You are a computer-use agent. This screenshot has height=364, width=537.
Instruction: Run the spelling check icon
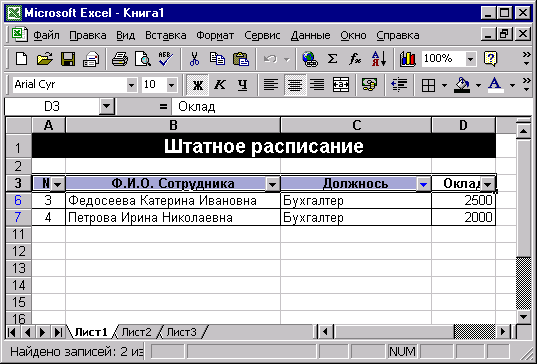(165, 59)
